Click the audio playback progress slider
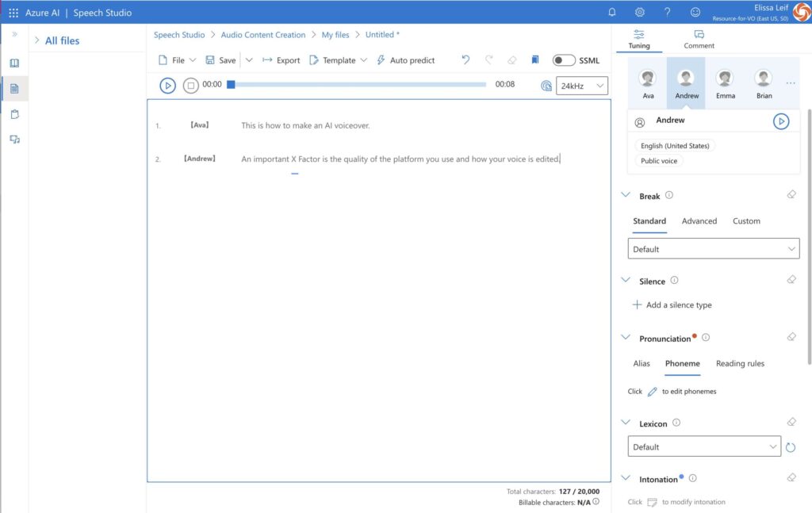 pyautogui.click(x=358, y=85)
